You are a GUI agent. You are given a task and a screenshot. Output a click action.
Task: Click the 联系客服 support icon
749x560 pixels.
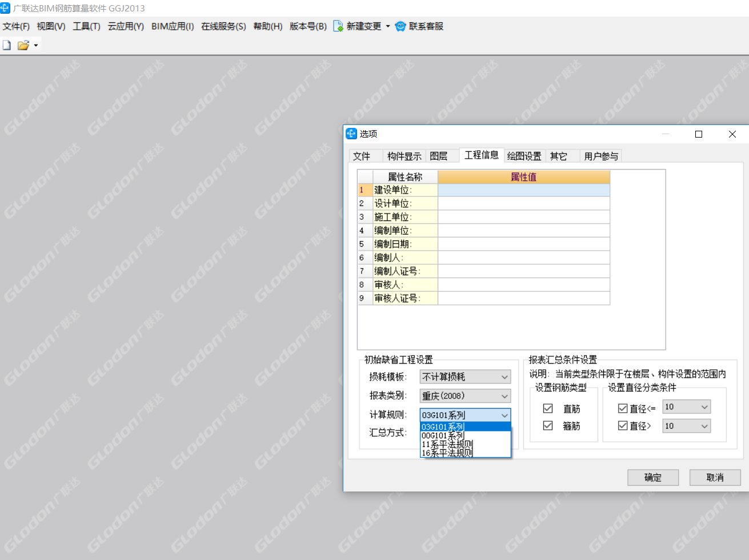pyautogui.click(x=400, y=26)
